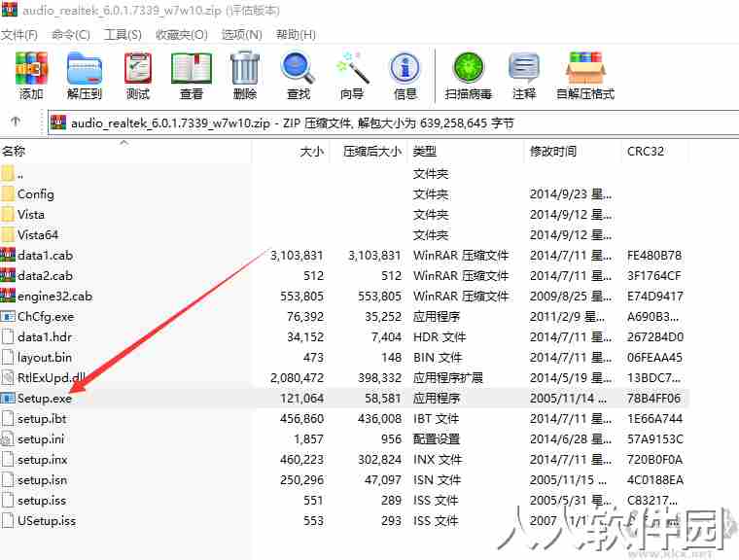Open the 信息 (Info) icon

coord(405,69)
